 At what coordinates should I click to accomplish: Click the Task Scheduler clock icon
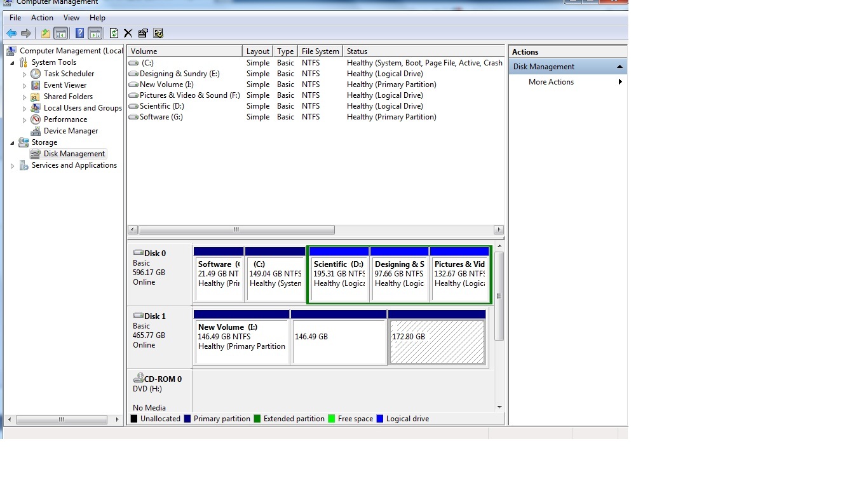36,74
